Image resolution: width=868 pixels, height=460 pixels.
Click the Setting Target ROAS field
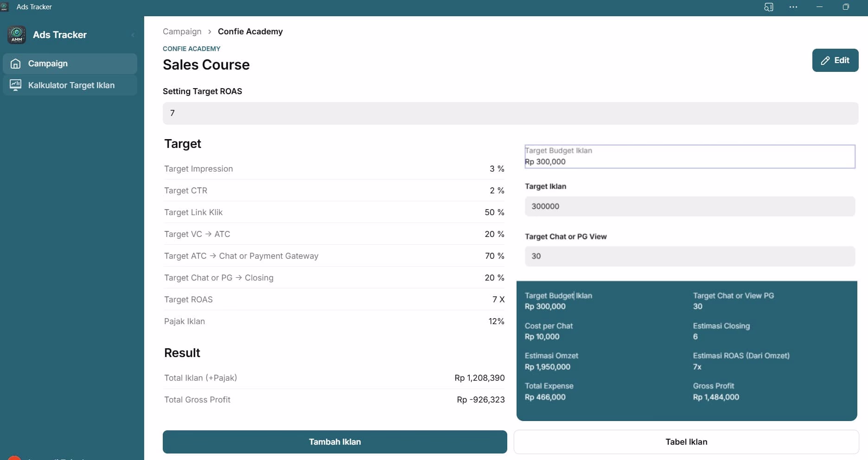pos(510,113)
